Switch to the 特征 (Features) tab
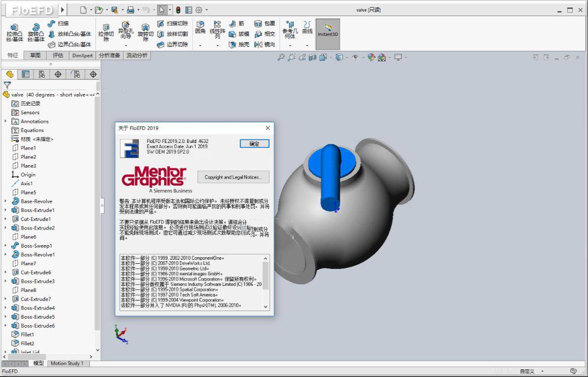 tap(13, 55)
